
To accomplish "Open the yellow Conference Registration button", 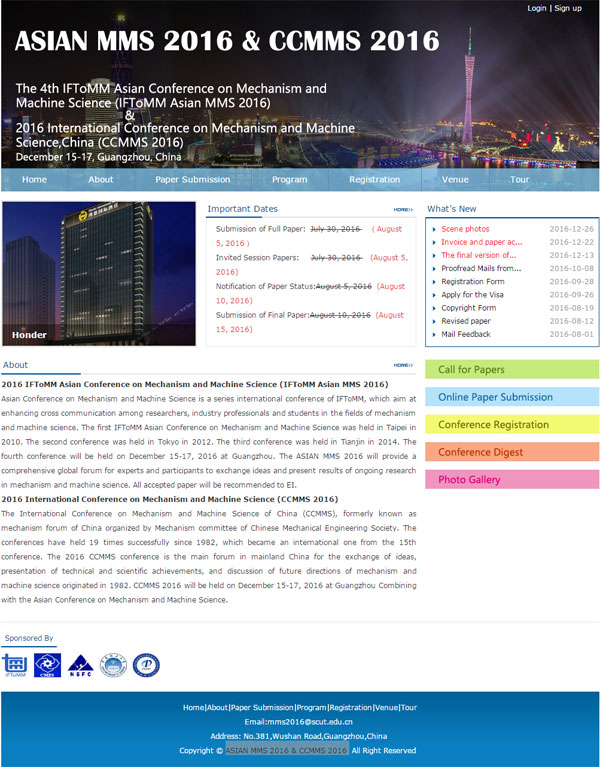I will click(511, 425).
